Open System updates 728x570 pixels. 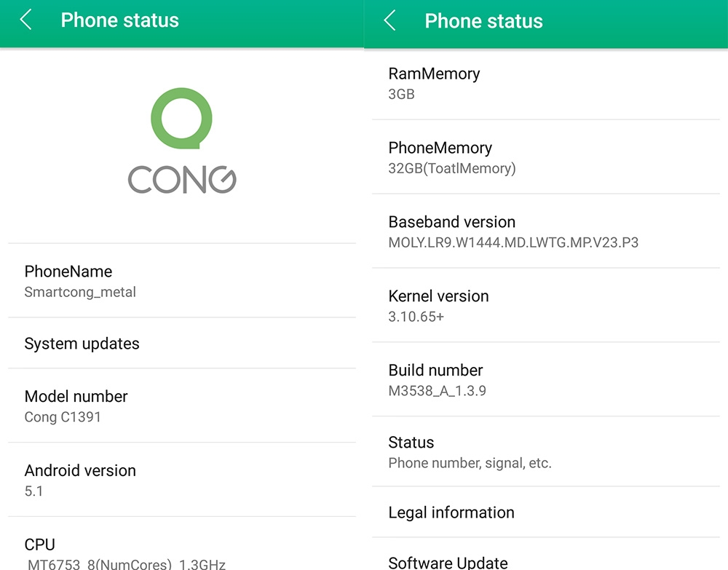coord(182,344)
